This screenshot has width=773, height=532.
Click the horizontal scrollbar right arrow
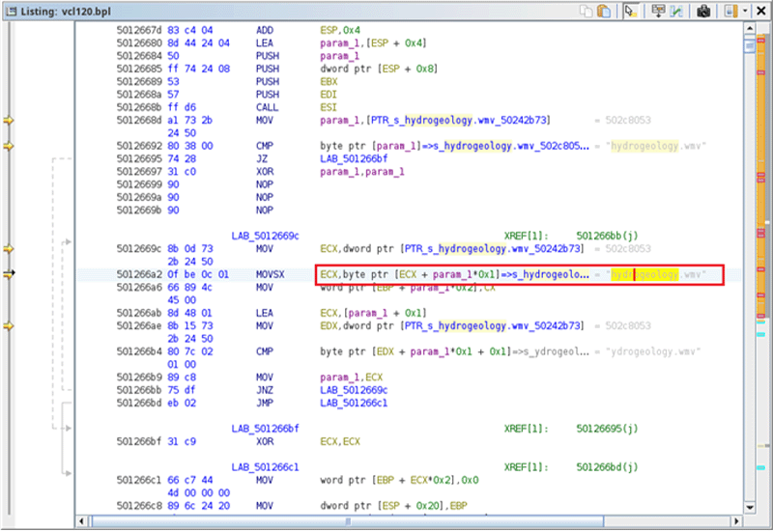point(736,520)
